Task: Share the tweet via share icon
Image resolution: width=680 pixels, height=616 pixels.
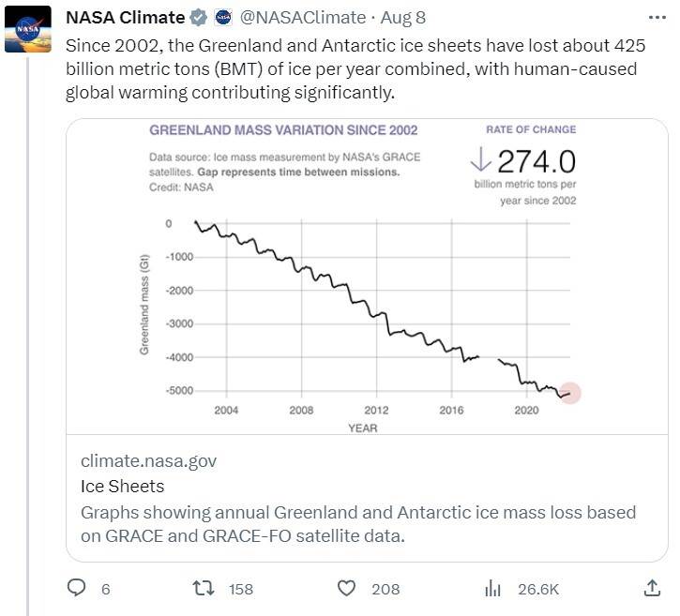Action: click(653, 588)
